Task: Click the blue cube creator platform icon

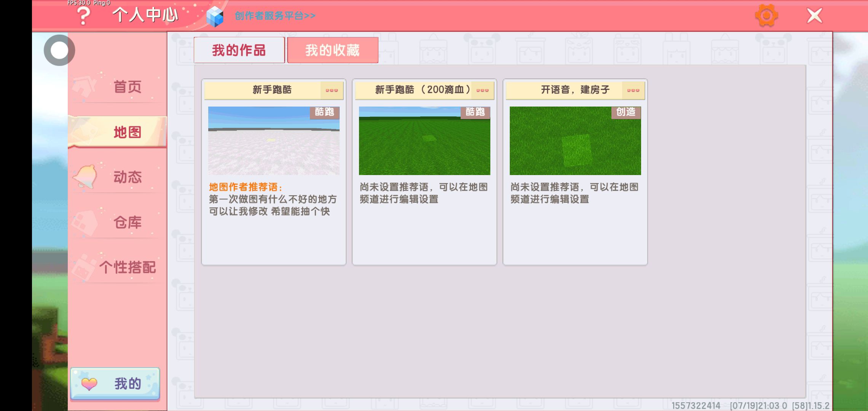Action: [215, 16]
